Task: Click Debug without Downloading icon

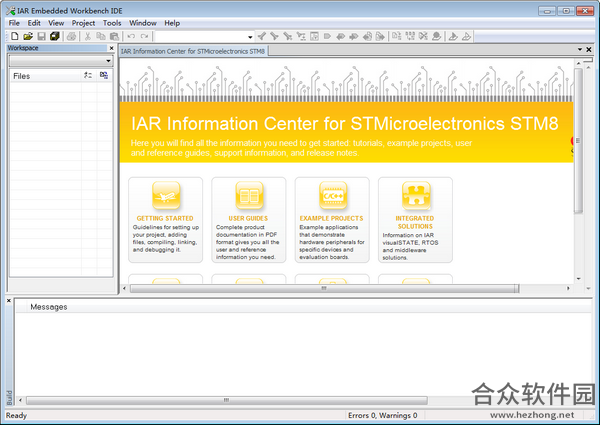Action: click(x=466, y=36)
